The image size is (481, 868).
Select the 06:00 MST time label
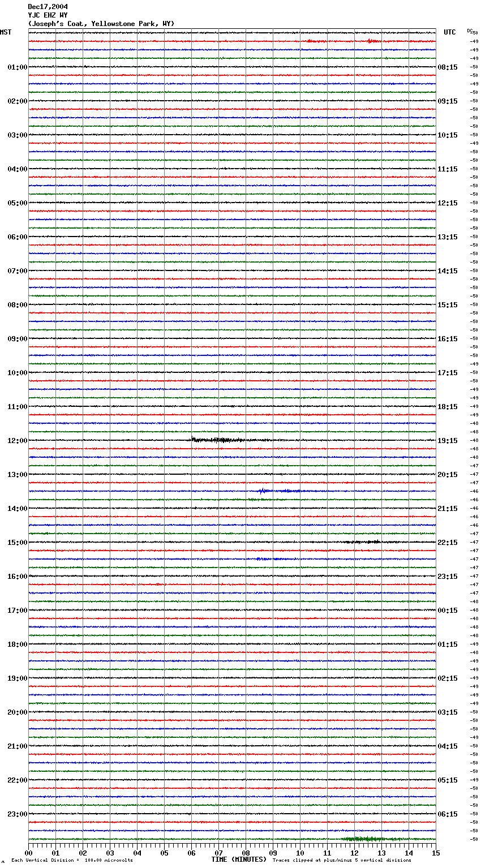click(x=18, y=237)
